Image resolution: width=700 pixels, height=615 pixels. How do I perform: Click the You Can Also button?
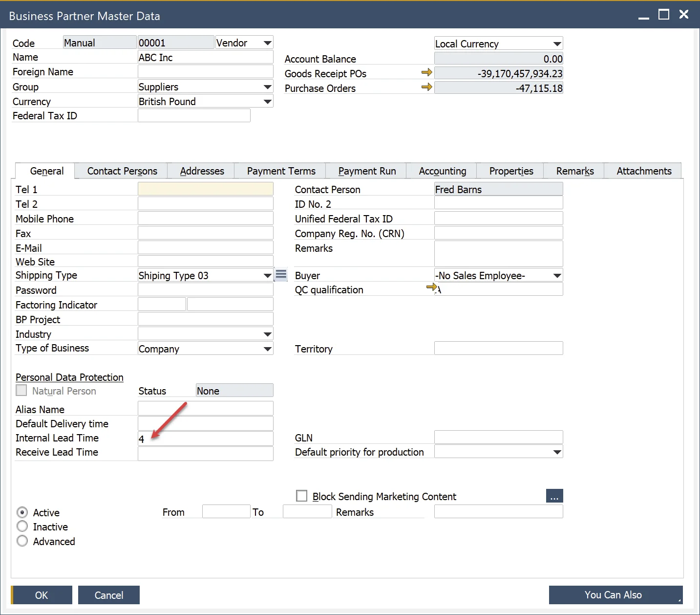point(615,595)
